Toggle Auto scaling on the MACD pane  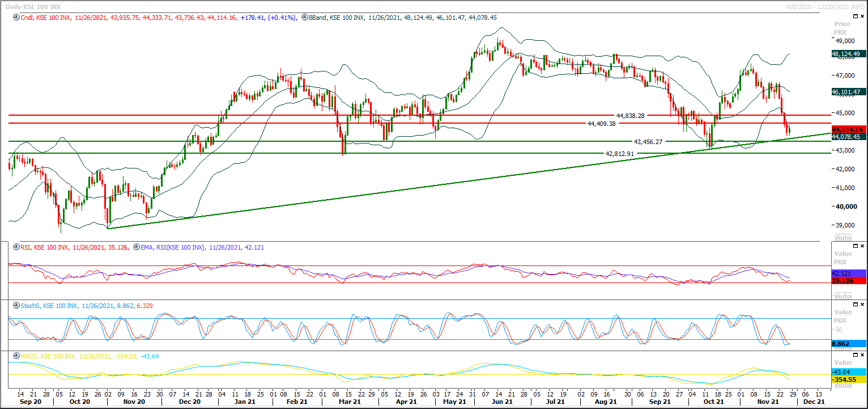(x=843, y=385)
